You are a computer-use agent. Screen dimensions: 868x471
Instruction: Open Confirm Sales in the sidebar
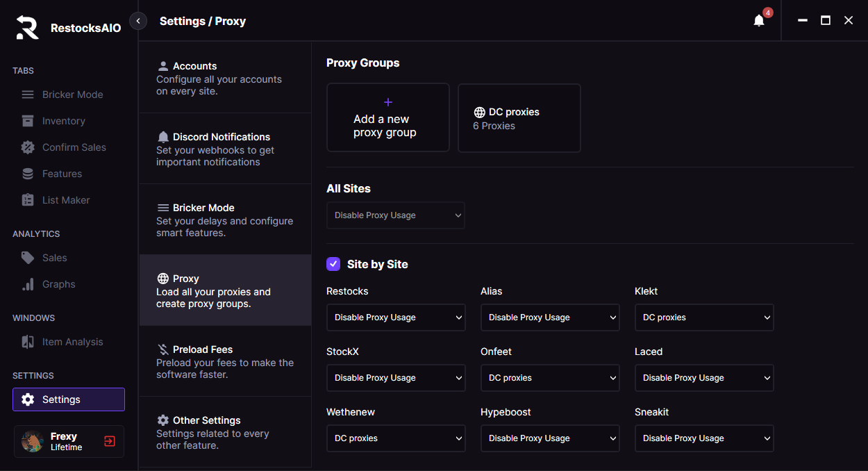(x=74, y=147)
